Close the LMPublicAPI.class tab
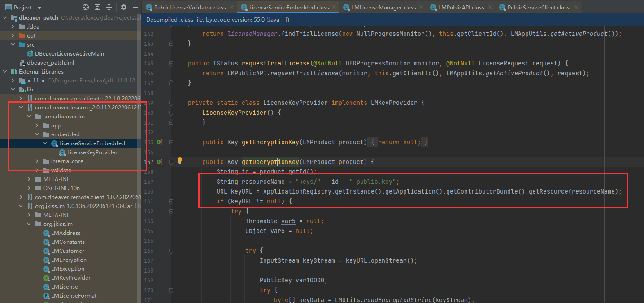Screen dimensions: 644x303 pos(489,8)
